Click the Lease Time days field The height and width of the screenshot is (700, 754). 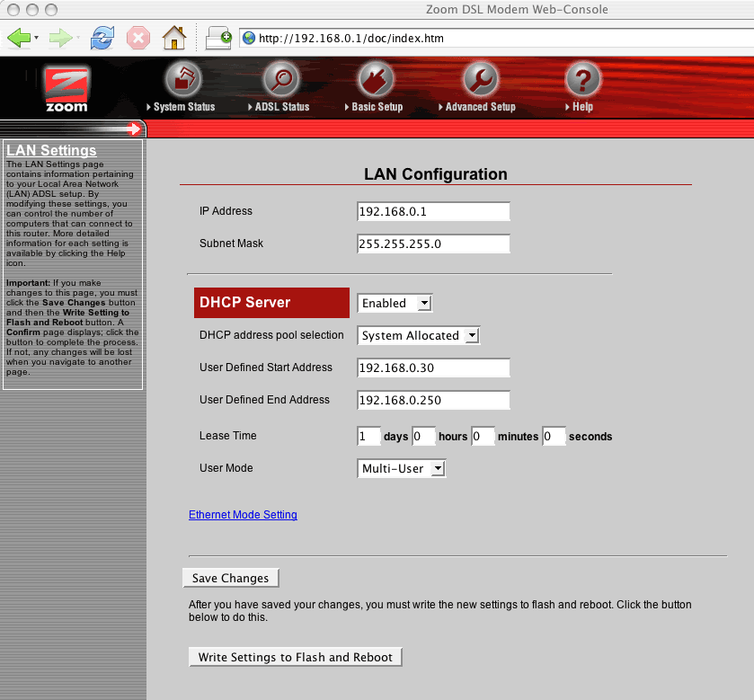(368, 436)
